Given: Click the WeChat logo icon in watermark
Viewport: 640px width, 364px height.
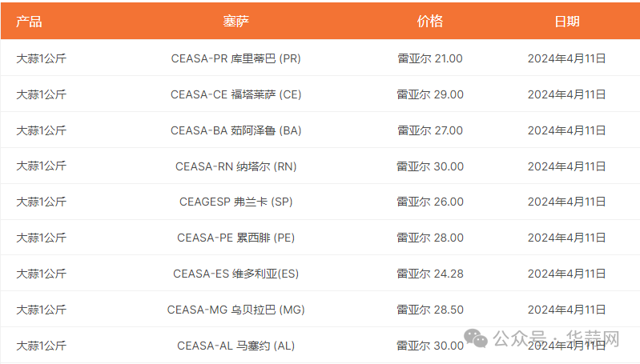Looking at the screenshot, I should [x=476, y=338].
